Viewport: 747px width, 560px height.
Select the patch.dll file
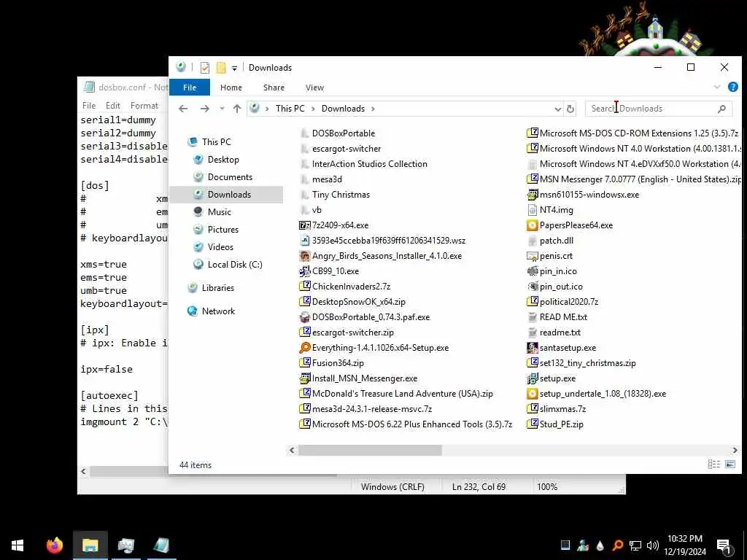pyautogui.click(x=556, y=241)
